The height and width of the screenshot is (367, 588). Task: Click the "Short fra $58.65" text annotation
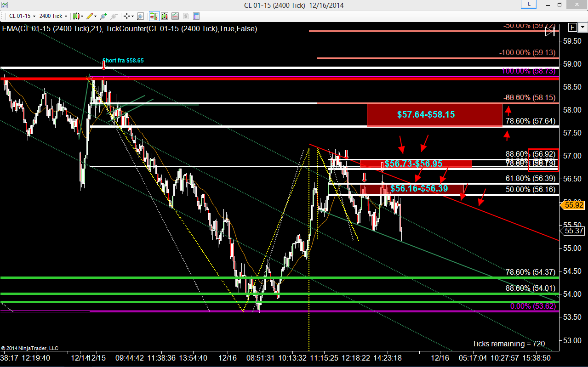click(123, 60)
